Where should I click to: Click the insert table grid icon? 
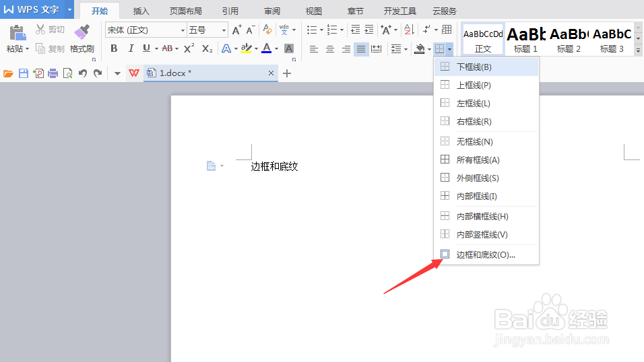[x=447, y=30]
